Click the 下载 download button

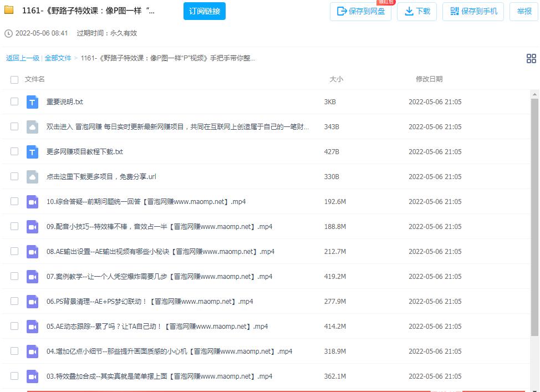click(417, 12)
